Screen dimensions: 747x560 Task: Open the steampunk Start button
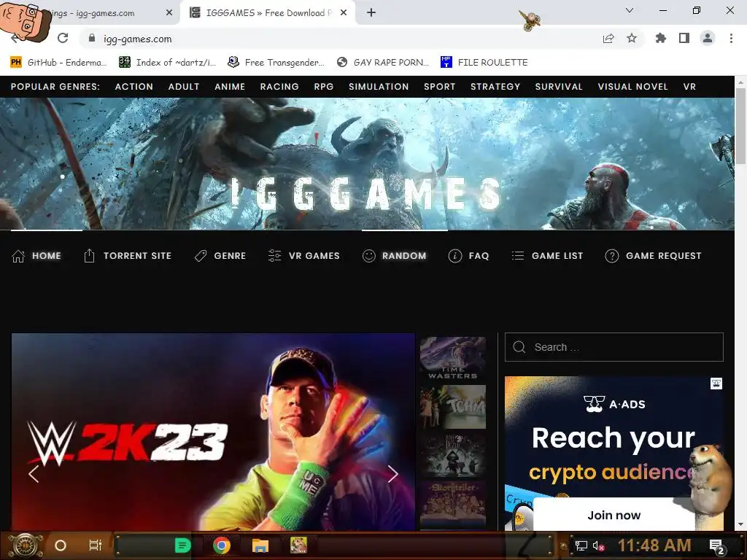26,545
